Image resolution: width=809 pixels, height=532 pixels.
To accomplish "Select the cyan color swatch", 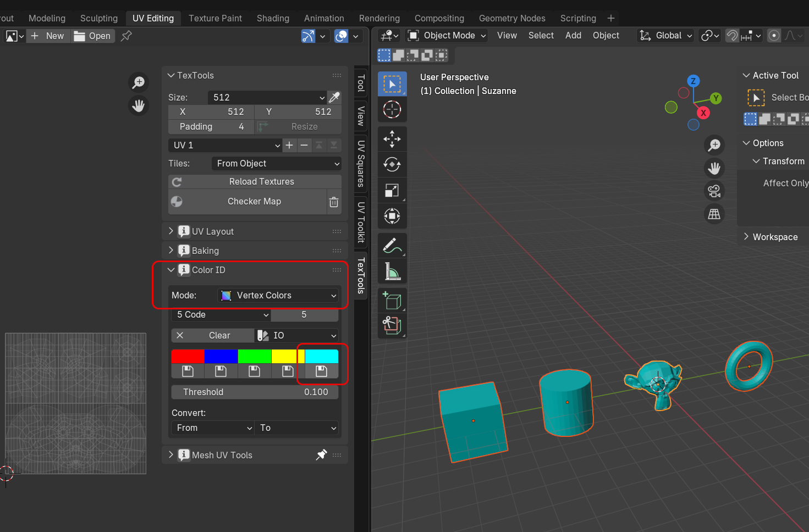I will tap(322, 356).
